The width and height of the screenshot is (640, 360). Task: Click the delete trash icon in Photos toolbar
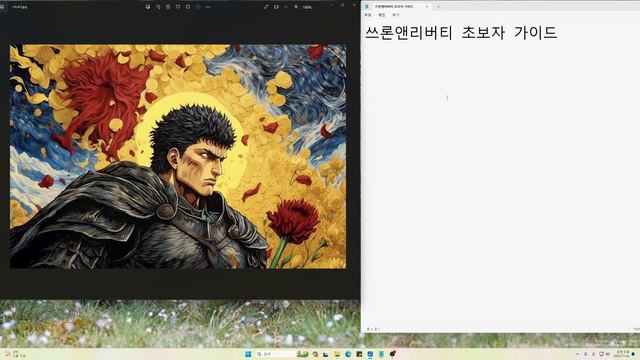(x=168, y=7)
